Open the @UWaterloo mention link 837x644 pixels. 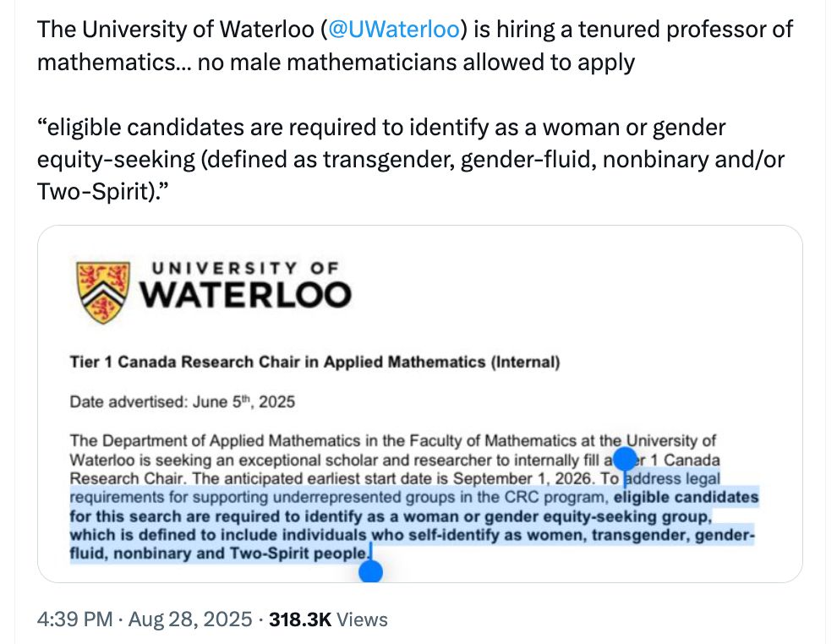click(393, 30)
